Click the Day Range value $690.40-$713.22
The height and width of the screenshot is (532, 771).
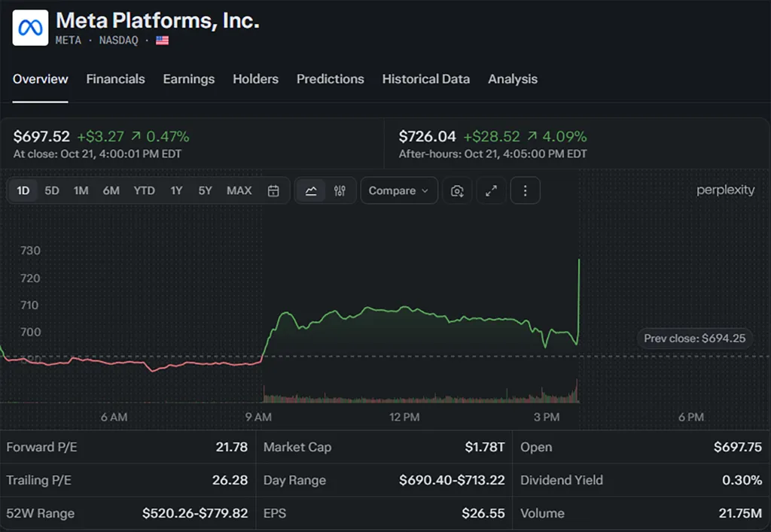point(452,480)
